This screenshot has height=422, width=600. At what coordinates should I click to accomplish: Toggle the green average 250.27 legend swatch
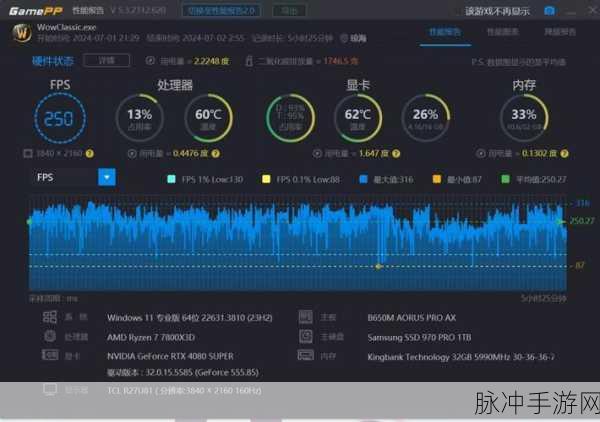point(505,179)
